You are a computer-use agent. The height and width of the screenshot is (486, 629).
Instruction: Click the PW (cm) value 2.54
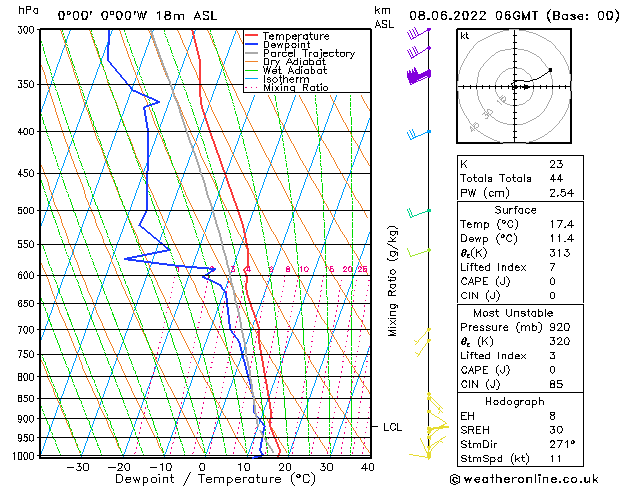pos(562,193)
